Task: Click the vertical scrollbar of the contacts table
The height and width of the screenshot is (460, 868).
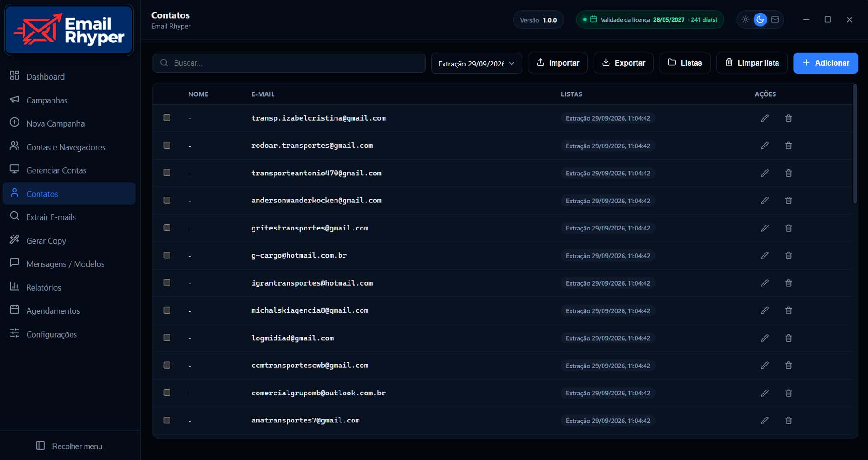Action: (854, 145)
